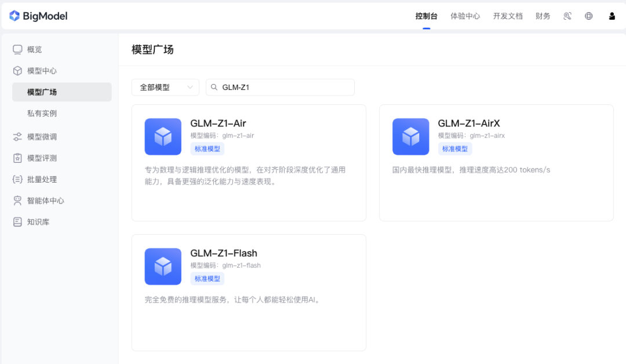
Task: Click model code glm-z1-air text
Action: pyautogui.click(x=238, y=136)
